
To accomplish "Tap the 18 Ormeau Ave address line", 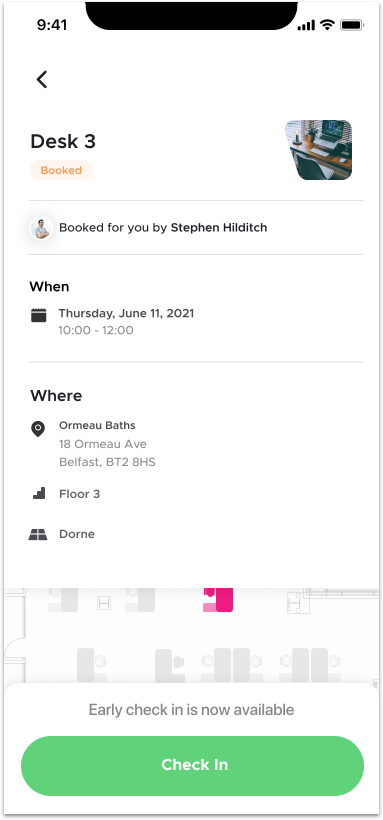I will [x=103, y=445].
